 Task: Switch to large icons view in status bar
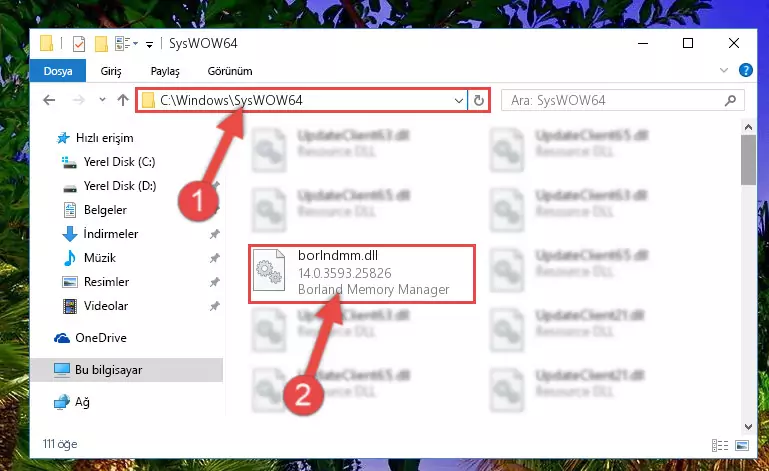click(x=742, y=445)
